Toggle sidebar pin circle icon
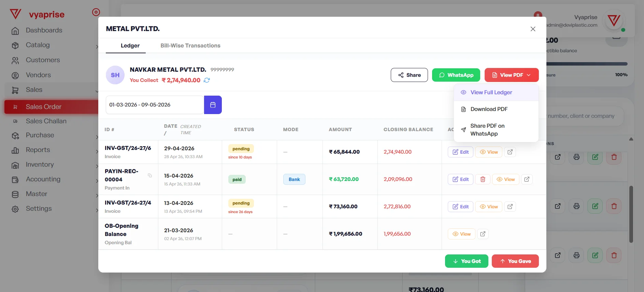This screenshot has width=644, height=292. point(96,12)
